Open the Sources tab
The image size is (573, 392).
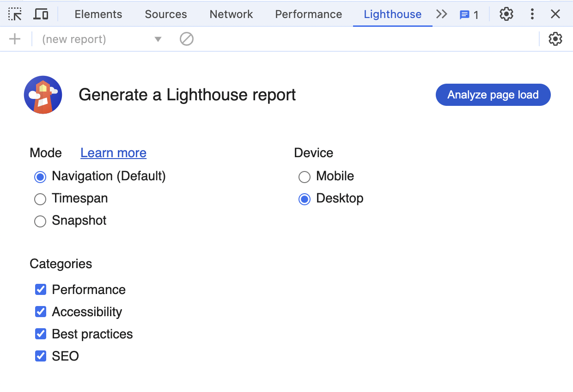tap(166, 14)
